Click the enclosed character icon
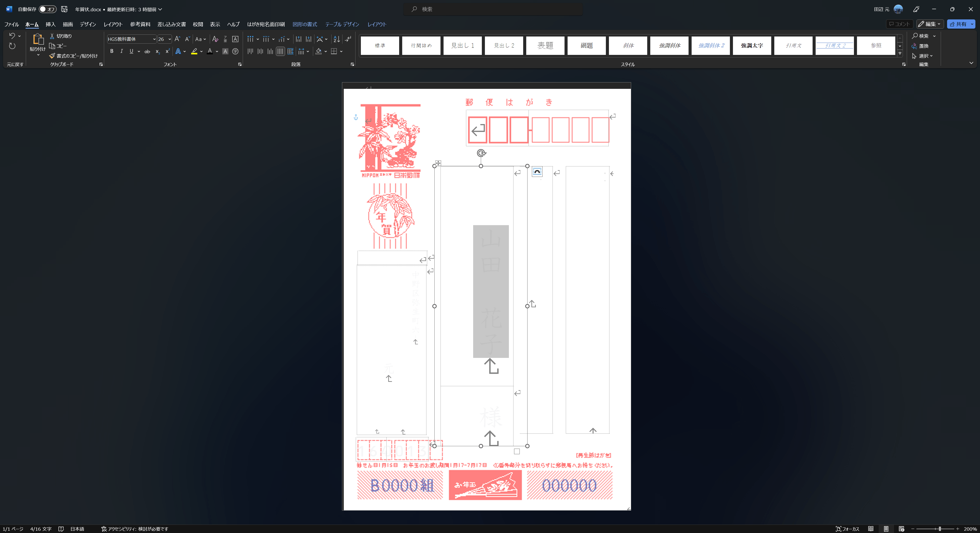 (235, 51)
